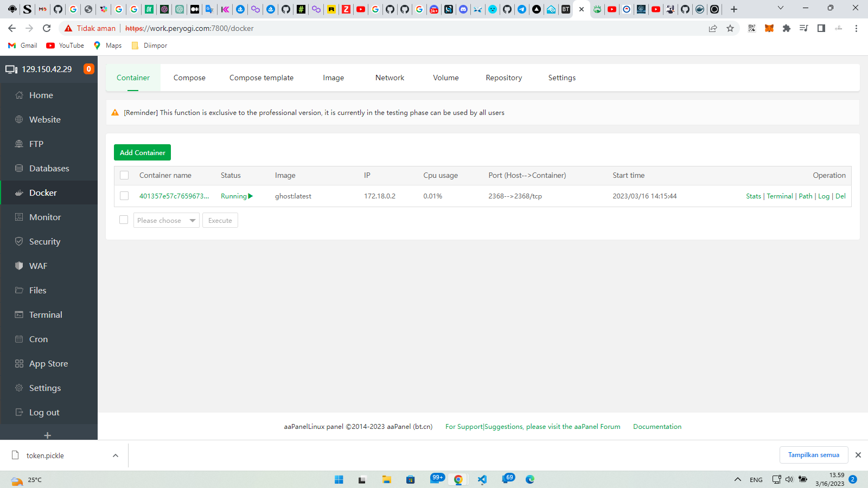Expand the sidebar plus menu

(48, 435)
